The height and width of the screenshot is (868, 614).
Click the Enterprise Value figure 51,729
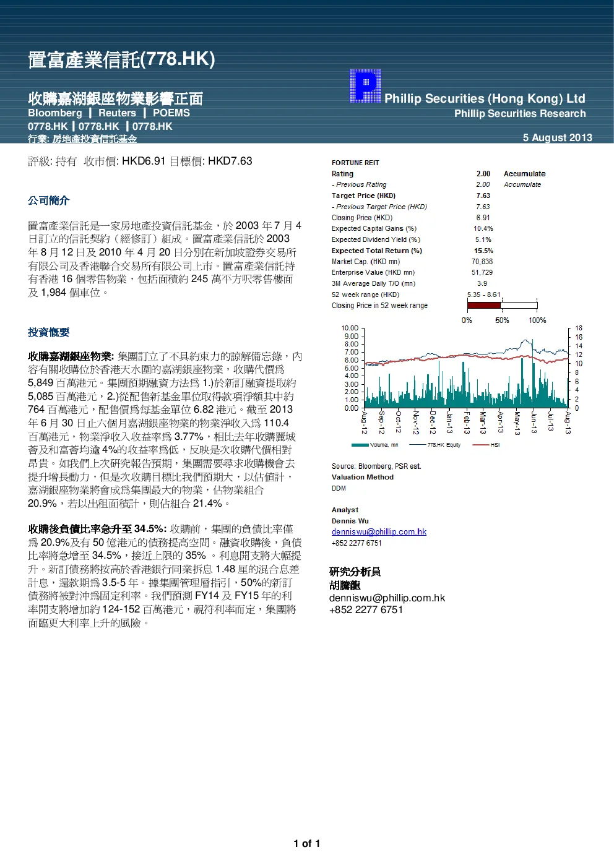pos(482,272)
